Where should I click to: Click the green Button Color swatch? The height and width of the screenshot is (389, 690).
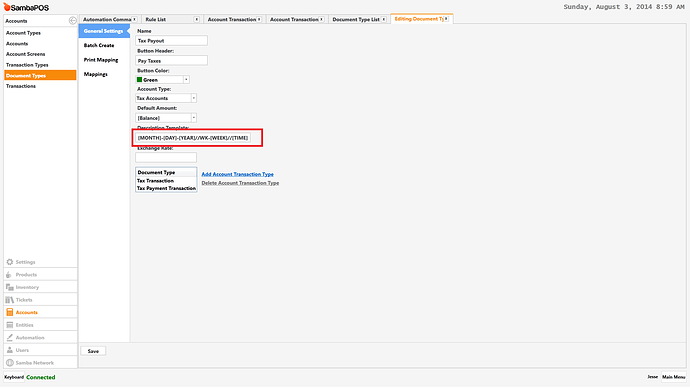(139, 80)
